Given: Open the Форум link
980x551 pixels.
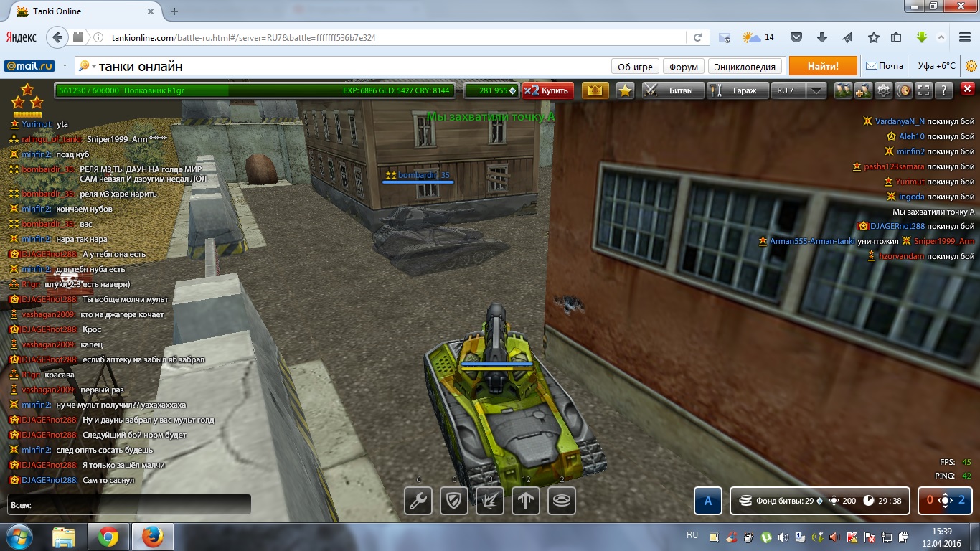Looking at the screenshot, I should [x=683, y=66].
